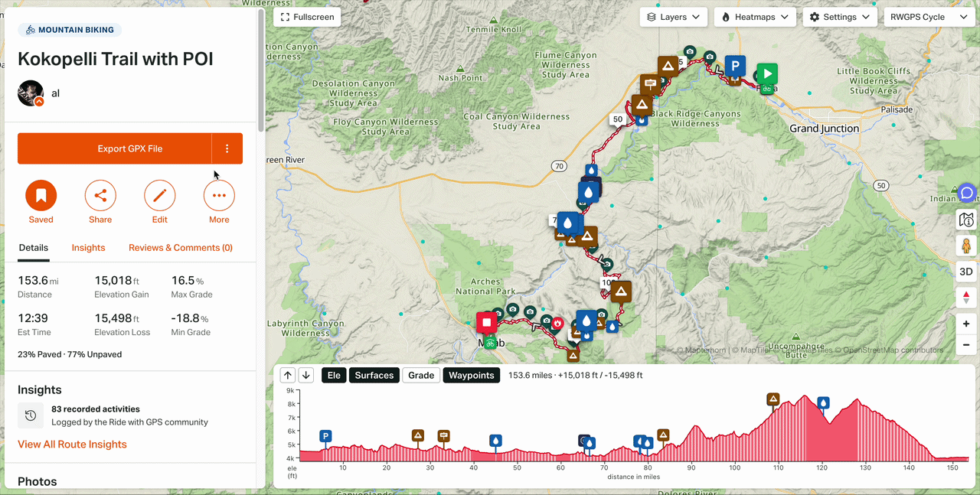This screenshot has height=495, width=980.
Task: Click author name "al"
Action: coord(56,93)
